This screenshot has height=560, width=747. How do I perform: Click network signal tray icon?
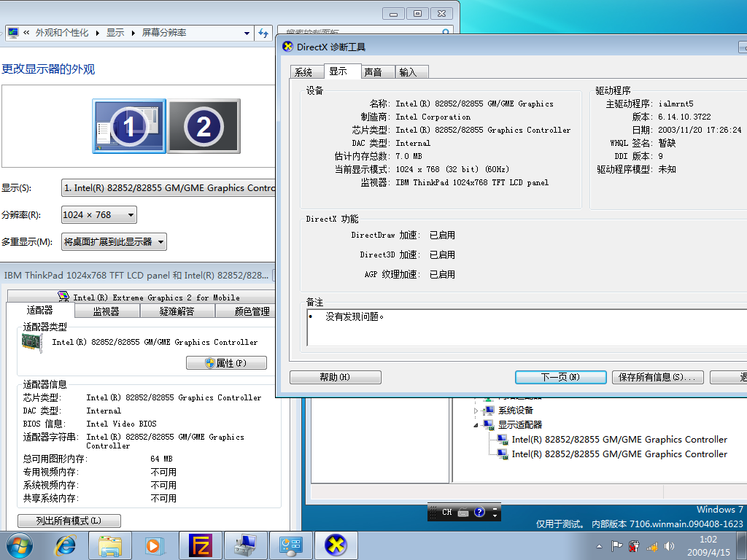[651, 547]
